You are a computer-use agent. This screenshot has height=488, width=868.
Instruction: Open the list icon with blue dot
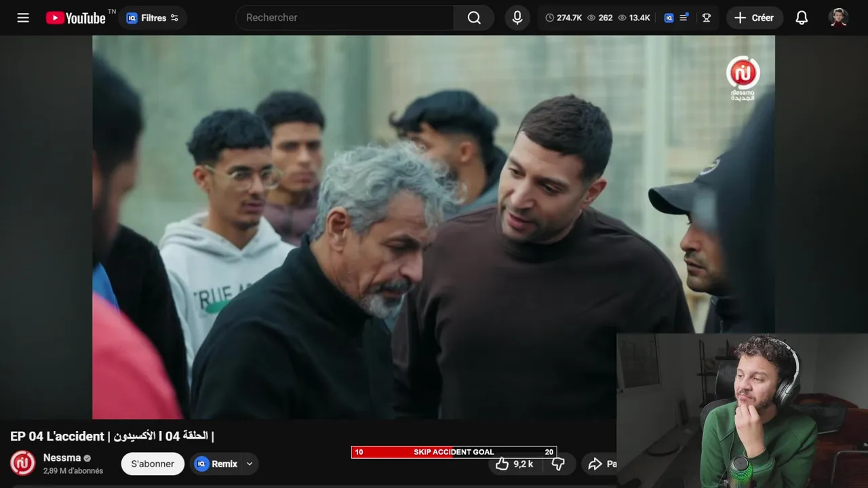coord(684,18)
